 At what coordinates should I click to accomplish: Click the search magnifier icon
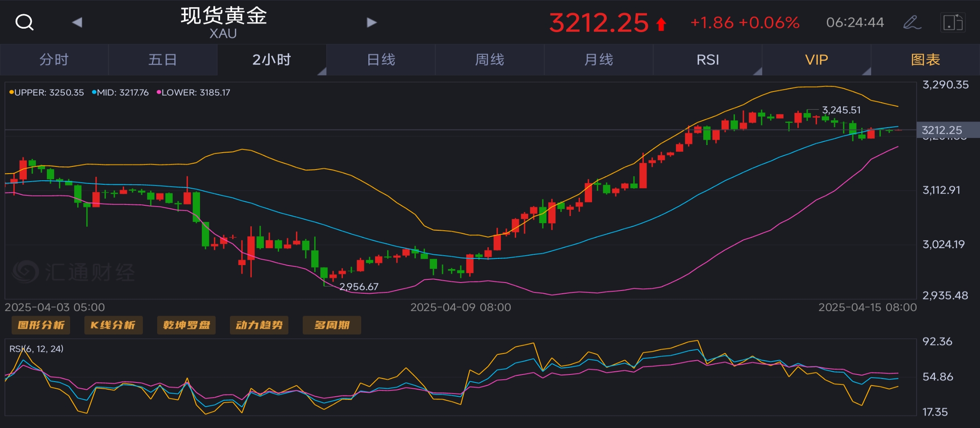coord(24,22)
